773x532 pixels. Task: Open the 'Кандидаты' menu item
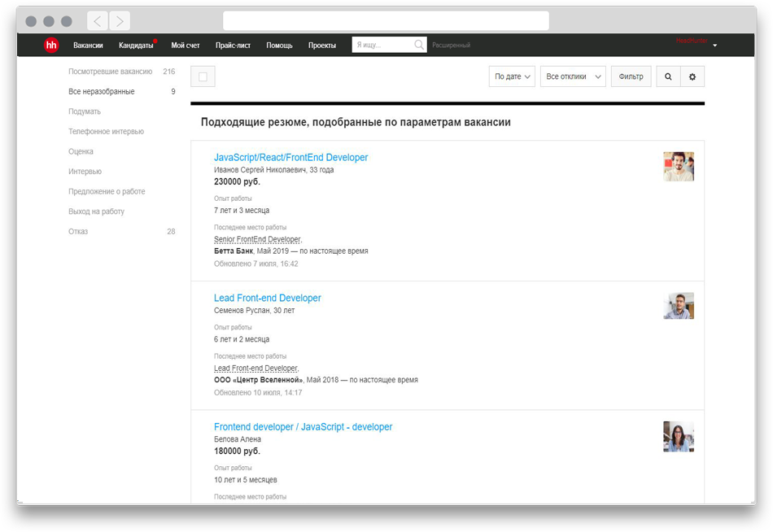click(135, 46)
